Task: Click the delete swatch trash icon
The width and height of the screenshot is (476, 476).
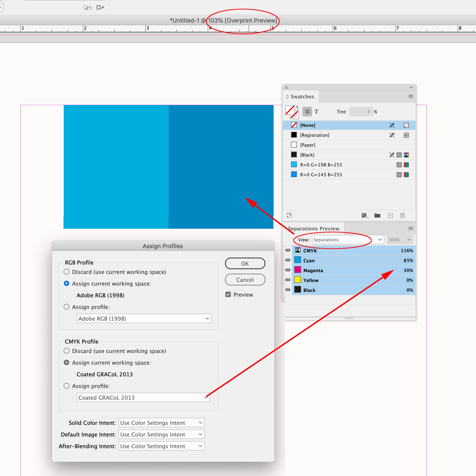Action: point(402,216)
